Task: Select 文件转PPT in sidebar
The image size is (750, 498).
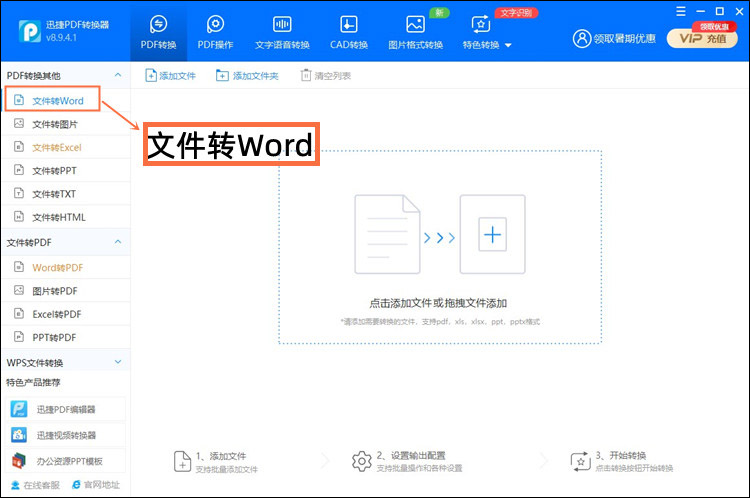Action: (x=66, y=170)
